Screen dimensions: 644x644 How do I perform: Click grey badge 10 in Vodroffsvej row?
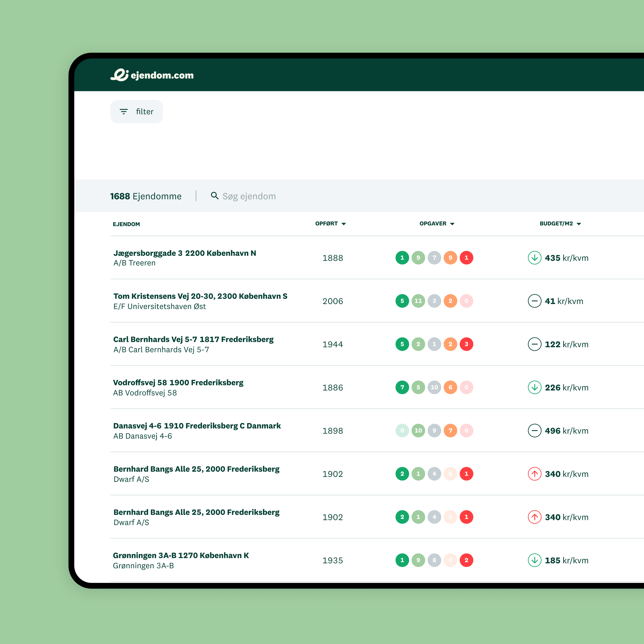point(434,387)
